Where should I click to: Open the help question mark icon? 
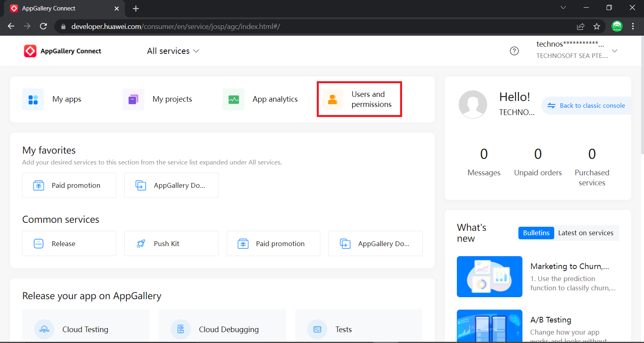[514, 51]
